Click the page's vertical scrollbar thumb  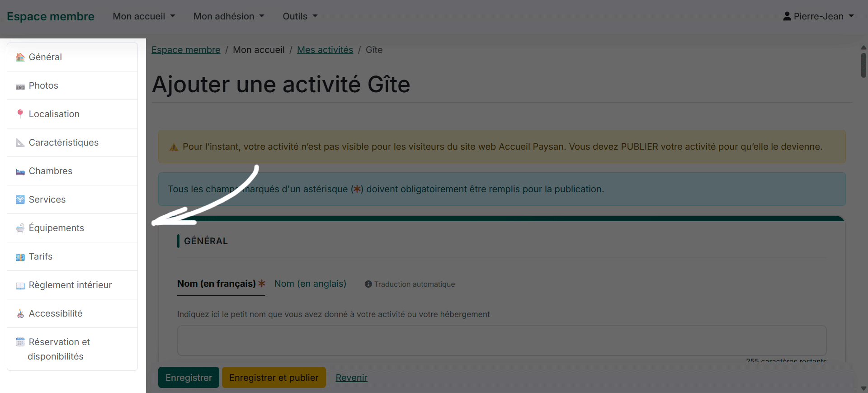(863, 66)
